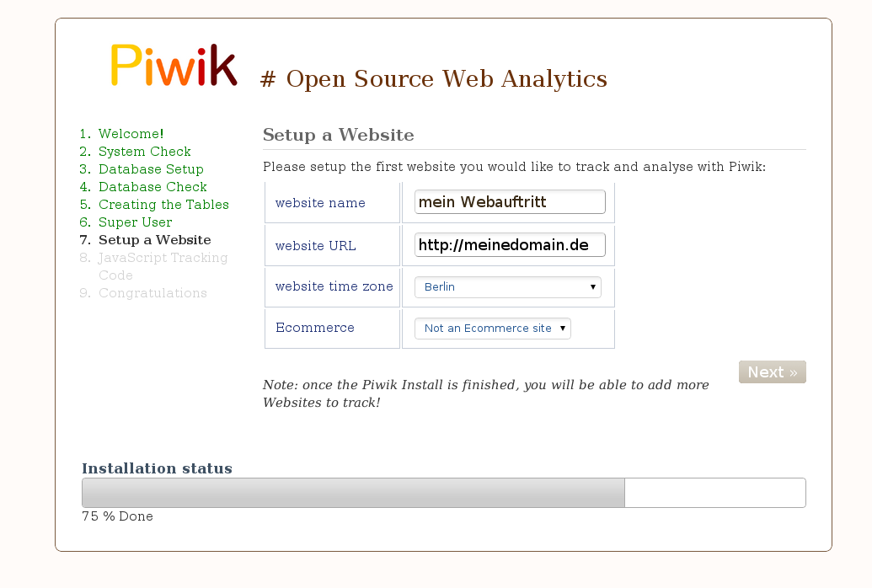Screen dimensions: 872x588
Task: Open the Creating the Tables step
Action: [163, 205]
